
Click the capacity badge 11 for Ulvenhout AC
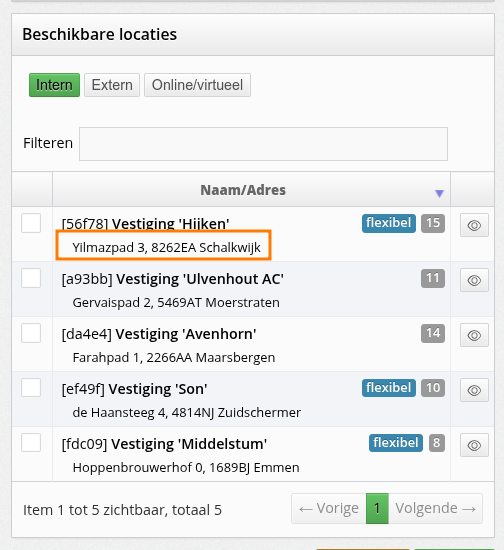(x=433, y=278)
